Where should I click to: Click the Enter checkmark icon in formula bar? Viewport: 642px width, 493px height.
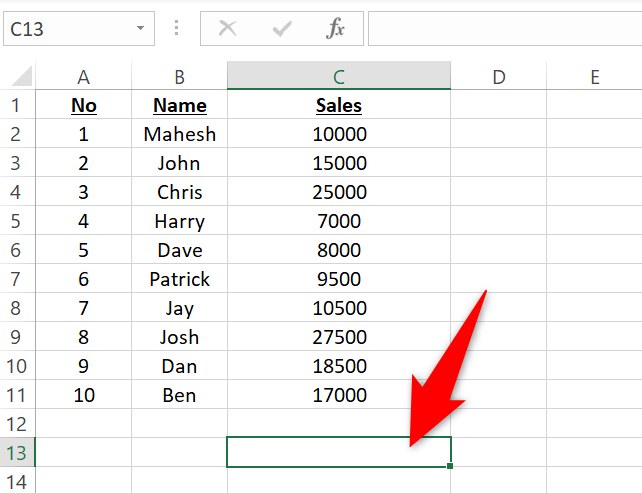(282, 29)
